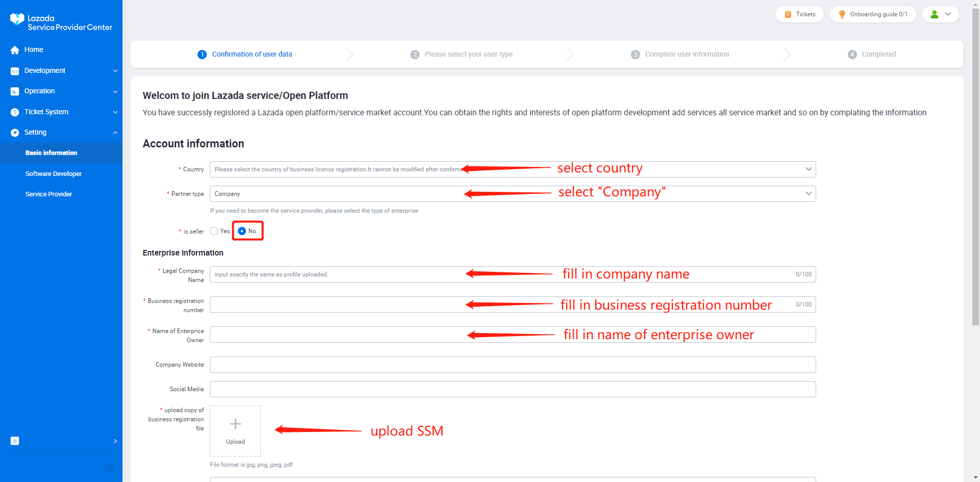Click the Development code icon
Screen dimensions: 980x482
tap(15, 71)
